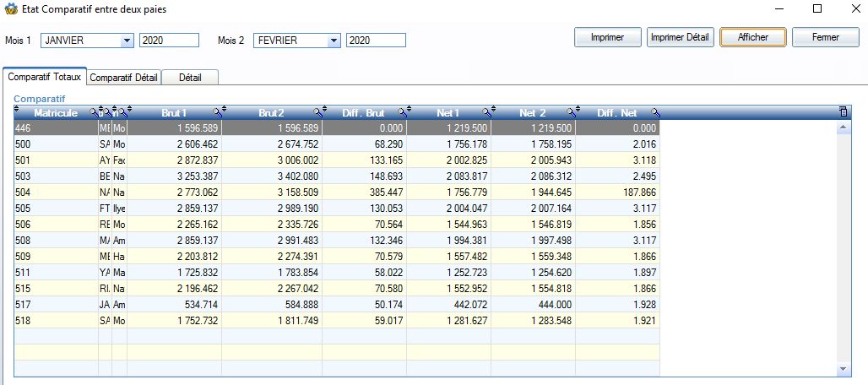This screenshot has height=385, width=868.
Task: Click the magnifier icon in Net1 header
Action: point(486,112)
